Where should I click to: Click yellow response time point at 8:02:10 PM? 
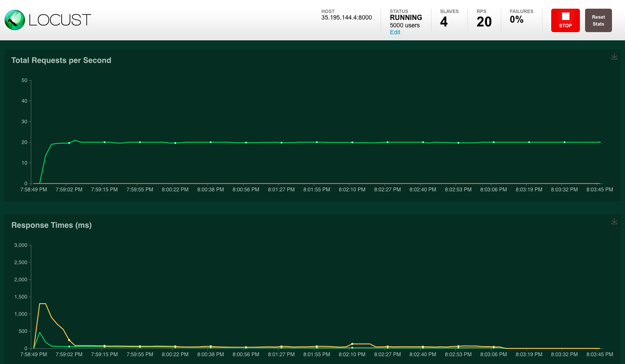point(352,344)
